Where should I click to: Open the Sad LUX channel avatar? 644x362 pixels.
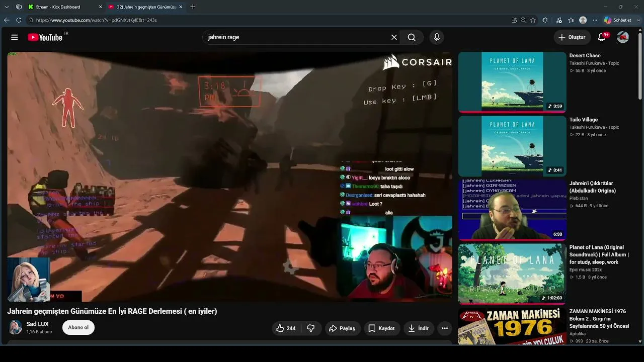point(15,327)
